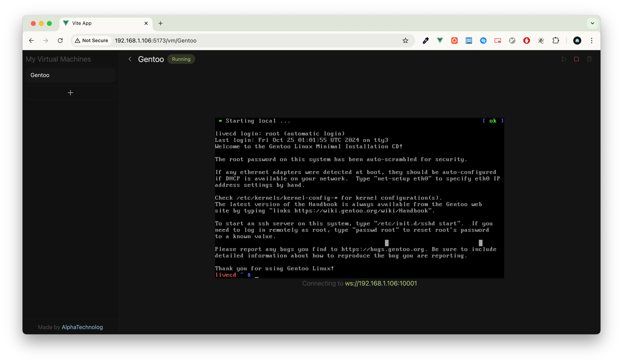Screen dimensions: 623x364
Task: Close the Vite App tab
Action: point(146,23)
